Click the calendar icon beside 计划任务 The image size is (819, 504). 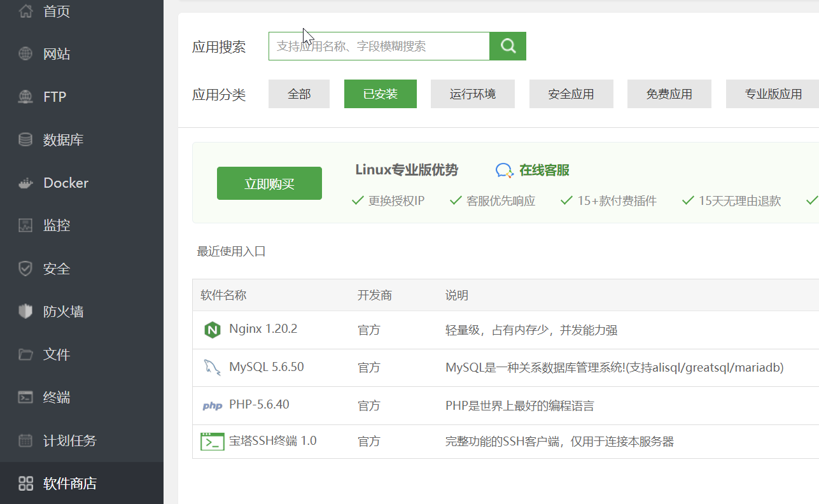point(25,440)
